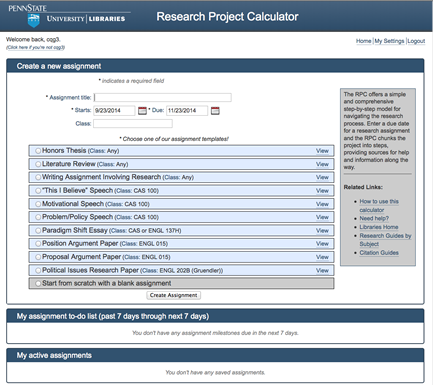Open the Home link in header
The height and width of the screenshot is (385, 433).
click(x=364, y=41)
